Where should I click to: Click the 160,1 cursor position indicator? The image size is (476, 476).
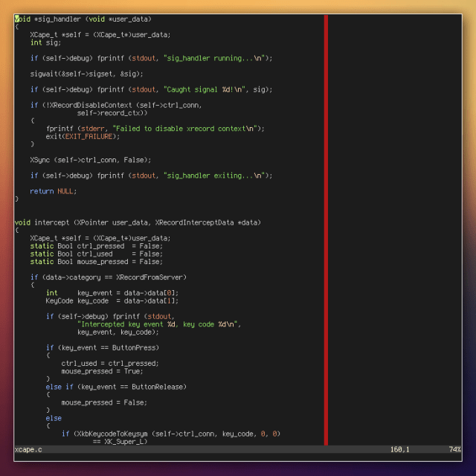pos(400,450)
